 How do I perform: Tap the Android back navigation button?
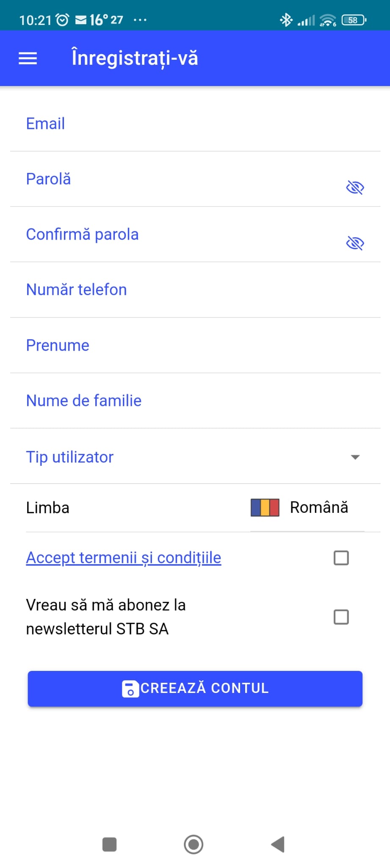click(278, 844)
